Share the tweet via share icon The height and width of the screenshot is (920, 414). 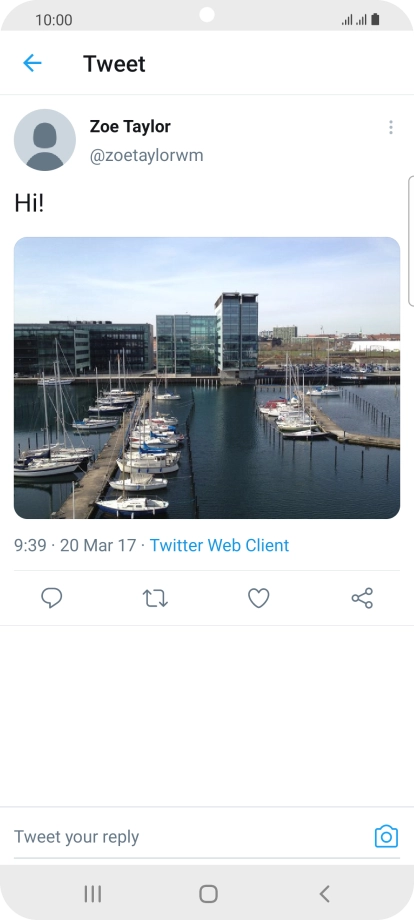(x=362, y=598)
